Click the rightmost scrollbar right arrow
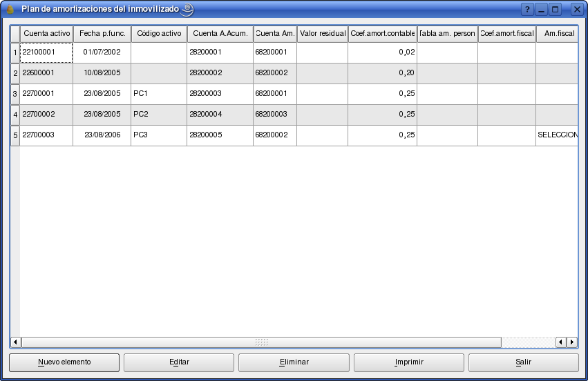This screenshot has width=588, height=381. tap(572, 342)
